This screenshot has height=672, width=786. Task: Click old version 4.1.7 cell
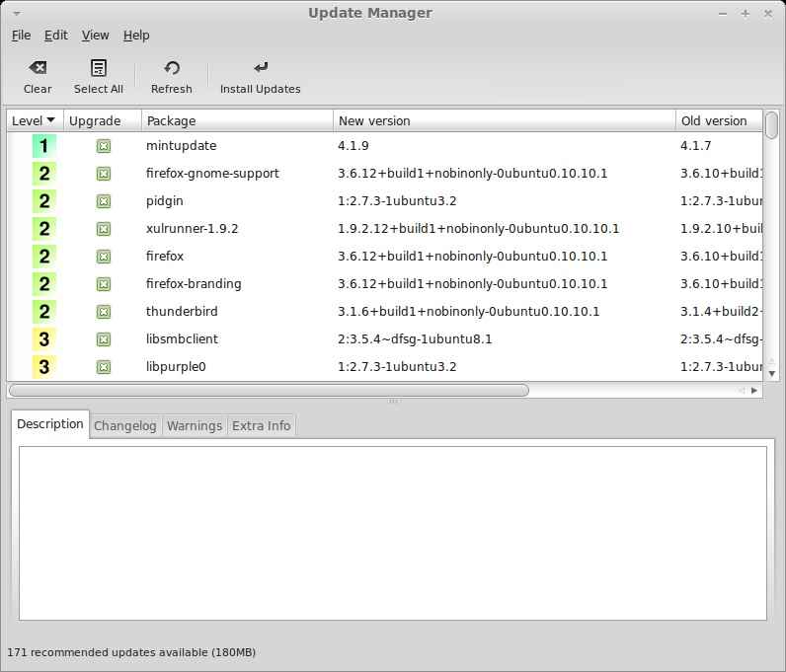[x=696, y=146]
